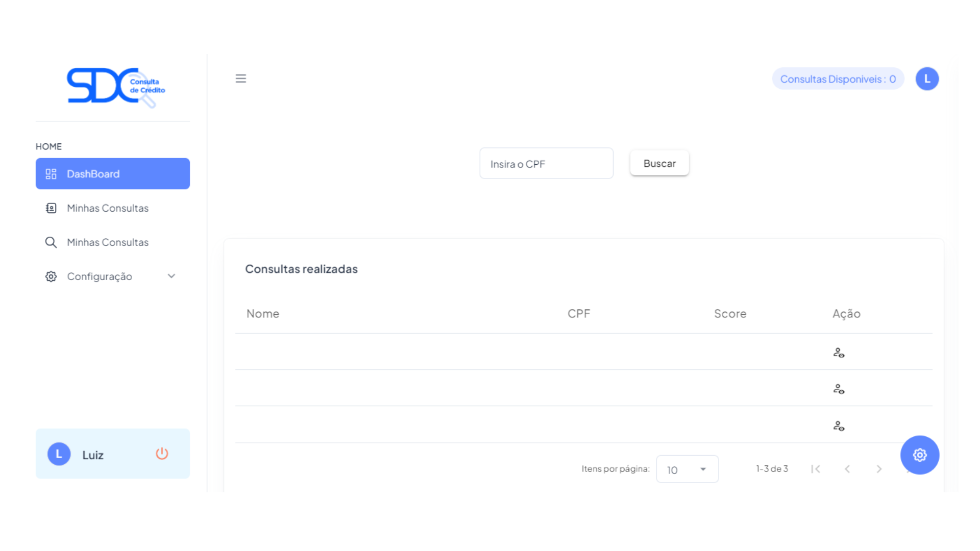Select the DashBoard grid icon
980x551 pixels.
click(x=51, y=173)
